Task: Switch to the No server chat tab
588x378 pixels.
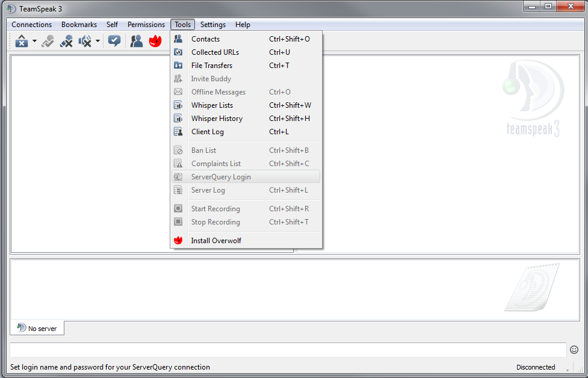Action: (37, 328)
